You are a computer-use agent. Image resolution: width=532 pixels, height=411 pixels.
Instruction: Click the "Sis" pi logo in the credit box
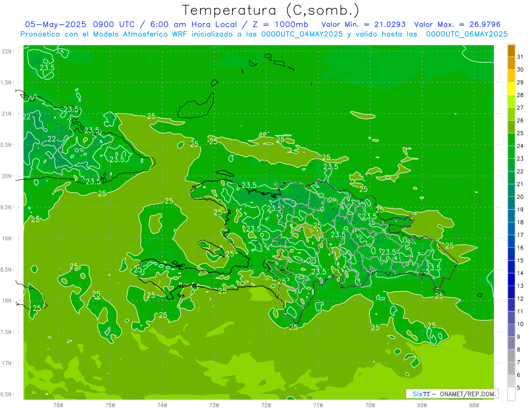[x=421, y=394]
